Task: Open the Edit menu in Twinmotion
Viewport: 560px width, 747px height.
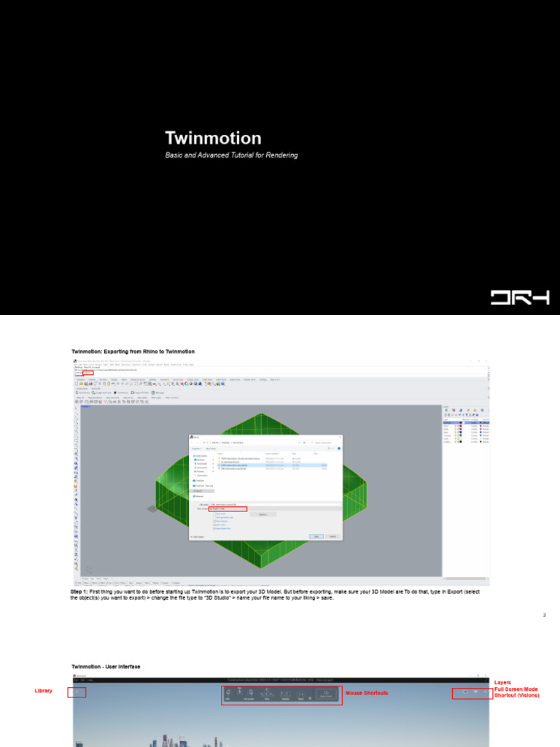Action: pos(82,680)
